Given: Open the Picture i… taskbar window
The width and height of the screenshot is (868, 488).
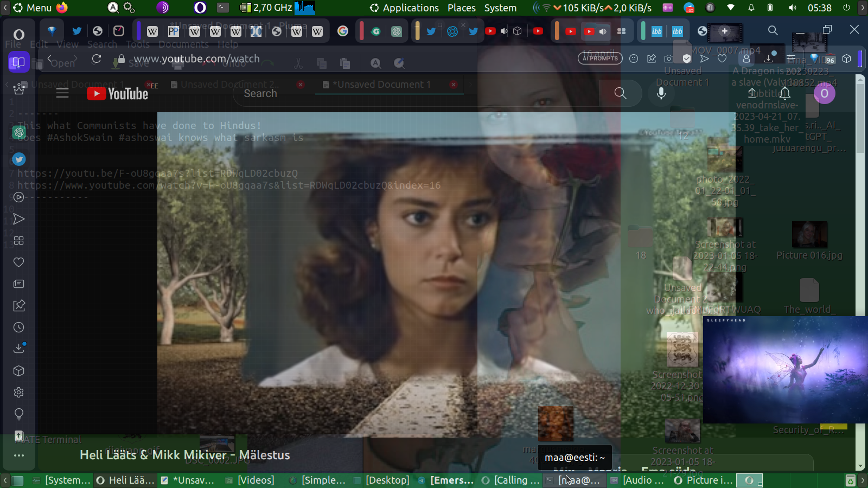Looking at the screenshot, I should [704, 480].
